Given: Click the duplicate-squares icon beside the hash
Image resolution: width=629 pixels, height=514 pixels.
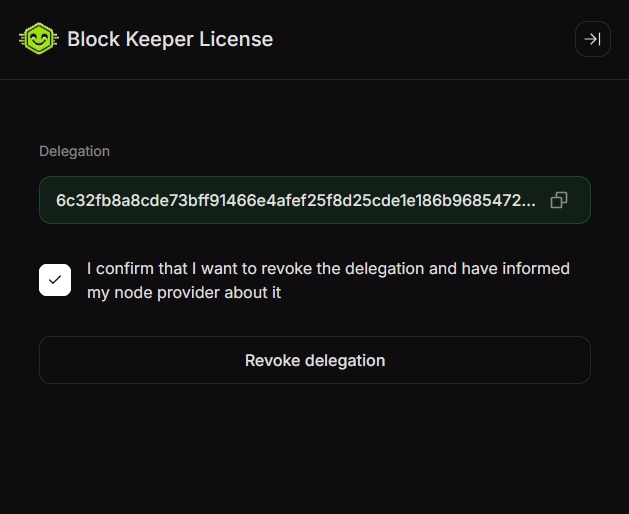Looking at the screenshot, I should pos(559,200).
